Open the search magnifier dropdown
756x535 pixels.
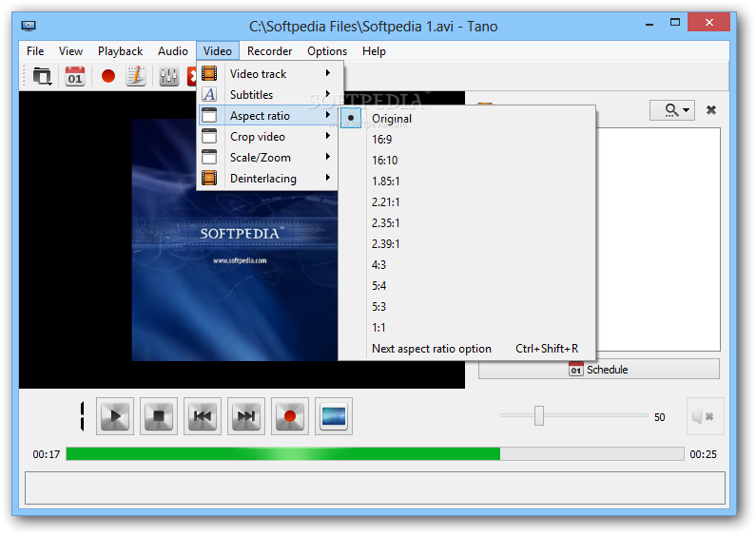click(x=672, y=110)
